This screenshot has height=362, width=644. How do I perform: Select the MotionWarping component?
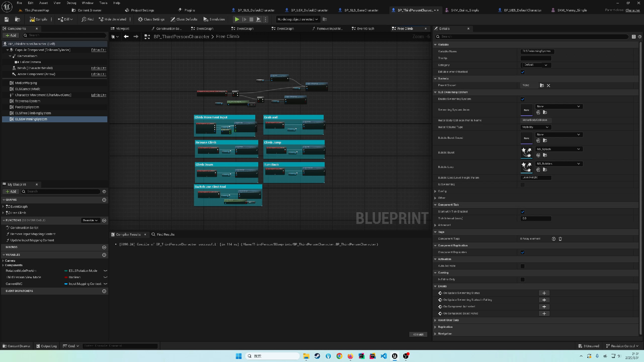[26, 83]
